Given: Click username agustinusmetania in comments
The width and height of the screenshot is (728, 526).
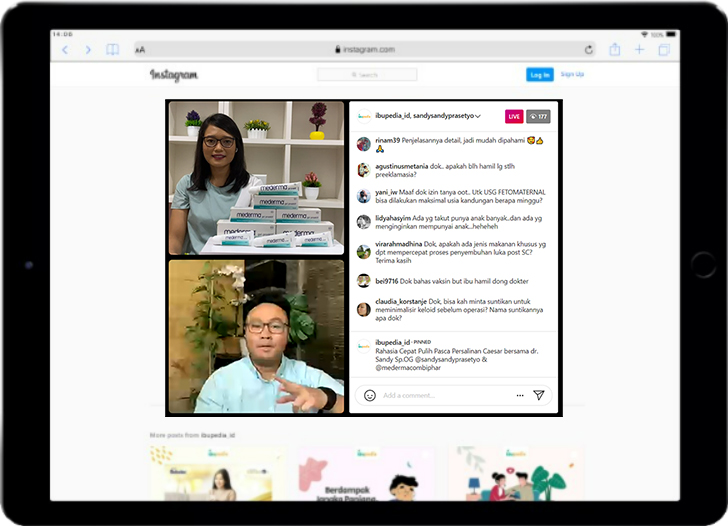Looking at the screenshot, I should pos(402,166).
